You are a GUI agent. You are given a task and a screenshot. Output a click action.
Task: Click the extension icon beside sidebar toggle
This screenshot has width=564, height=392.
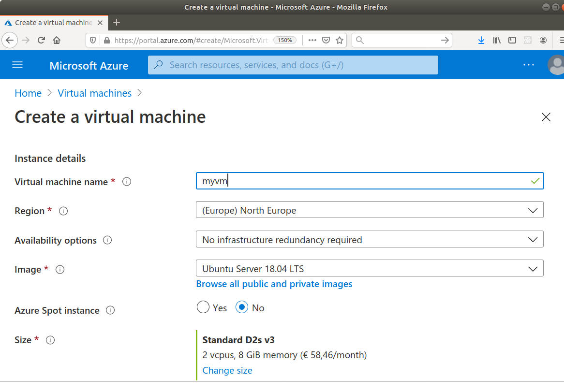click(528, 40)
